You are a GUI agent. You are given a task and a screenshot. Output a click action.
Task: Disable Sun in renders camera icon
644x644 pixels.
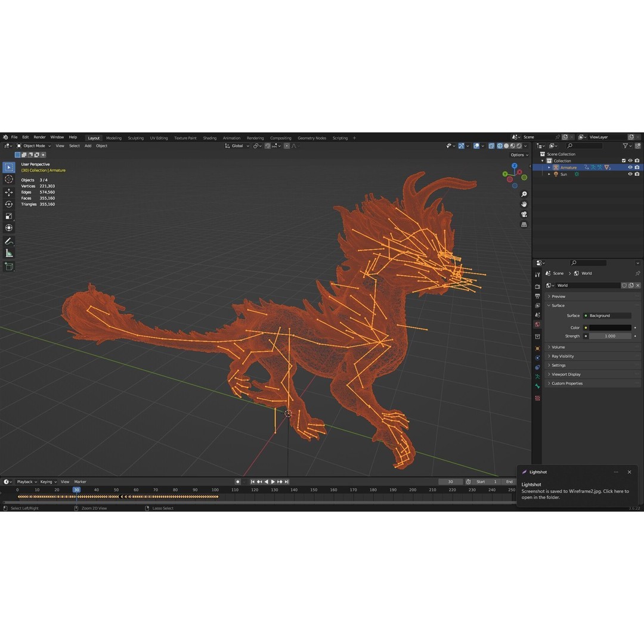point(637,174)
